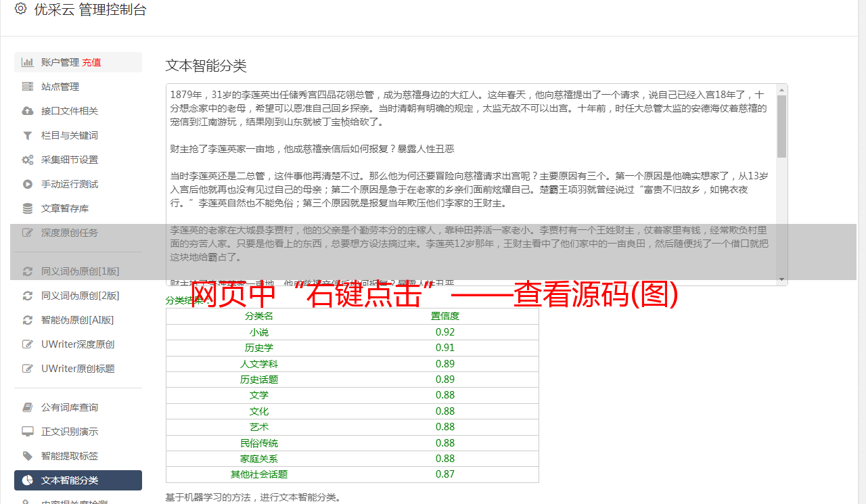Click the filter icon for 栏目与关键词
This screenshot has width=866, height=504.
28,135
